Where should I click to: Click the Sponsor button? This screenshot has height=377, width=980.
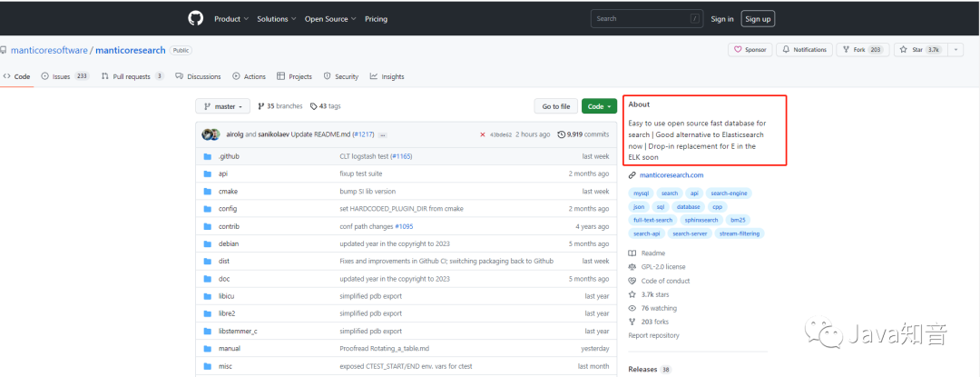(x=750, y=50)
